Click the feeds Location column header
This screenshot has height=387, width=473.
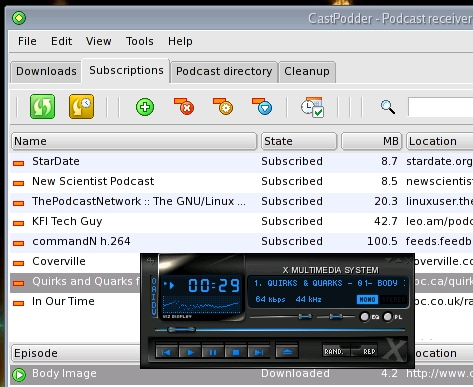(x=439, y=141)
